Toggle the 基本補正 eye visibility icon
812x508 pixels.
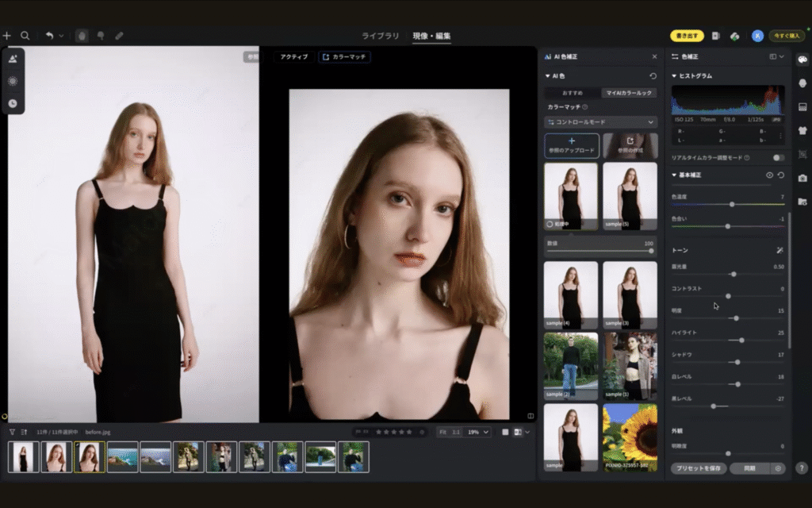pyautogui.click(x=769, y=175)
